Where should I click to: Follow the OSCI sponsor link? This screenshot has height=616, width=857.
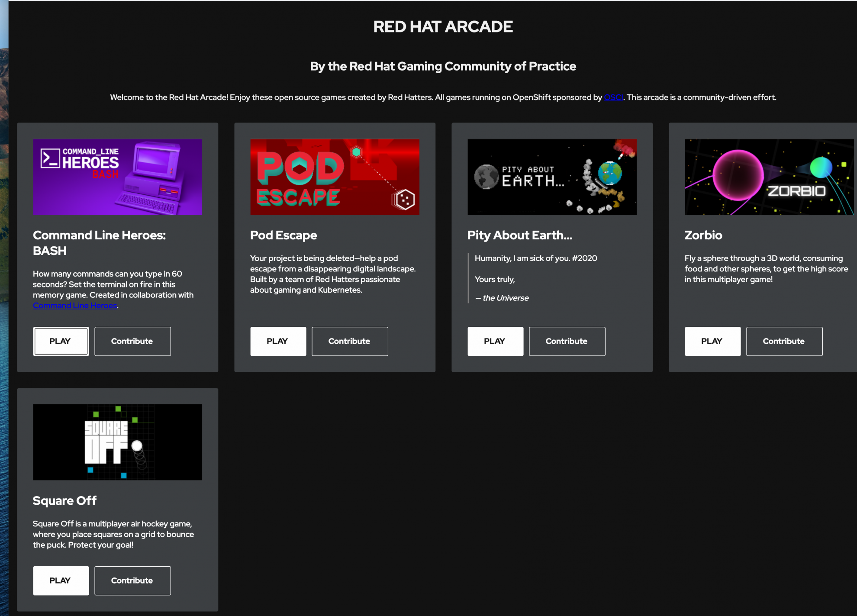613,97
